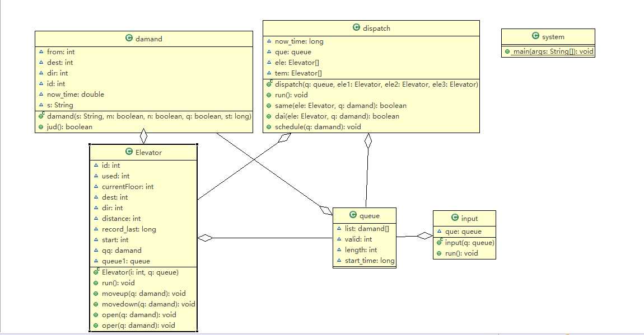This screenshot has width=644, height=335.
Task: Click the field icon next to tem: Elevator[]
Action: [269, 73]
